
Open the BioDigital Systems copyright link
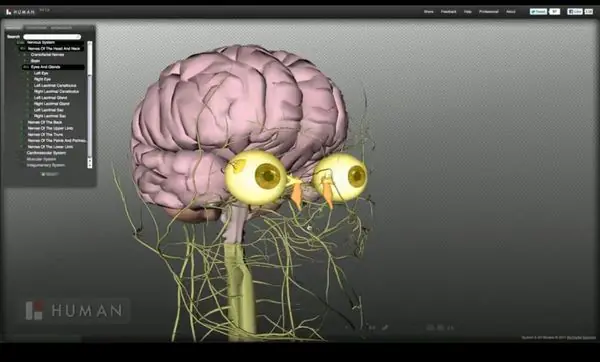tap(581, 338)
